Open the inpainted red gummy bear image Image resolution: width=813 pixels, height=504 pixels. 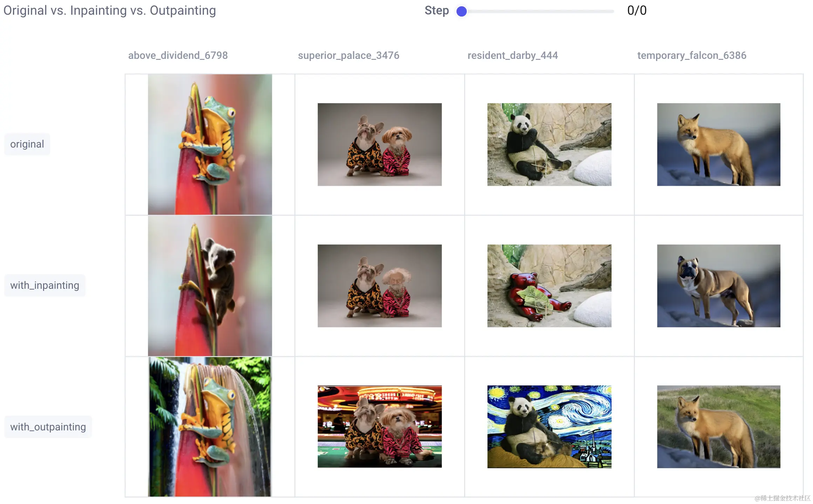click(549, 286)
